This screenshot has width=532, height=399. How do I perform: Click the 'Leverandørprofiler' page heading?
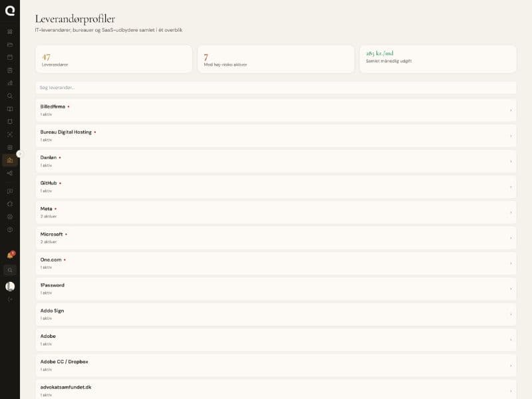pyautogui.click(x=75, y=19)
